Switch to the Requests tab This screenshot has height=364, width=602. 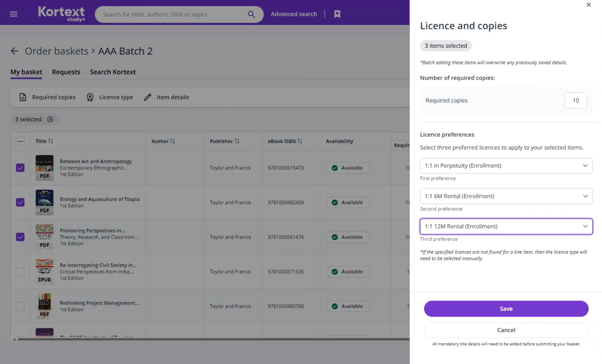[x=66, y=72]
